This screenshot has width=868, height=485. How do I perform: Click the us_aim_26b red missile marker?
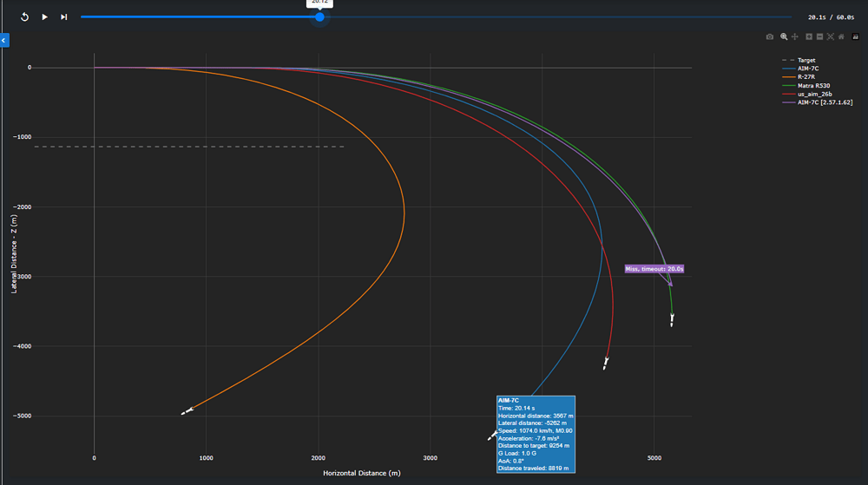(606, 364)
